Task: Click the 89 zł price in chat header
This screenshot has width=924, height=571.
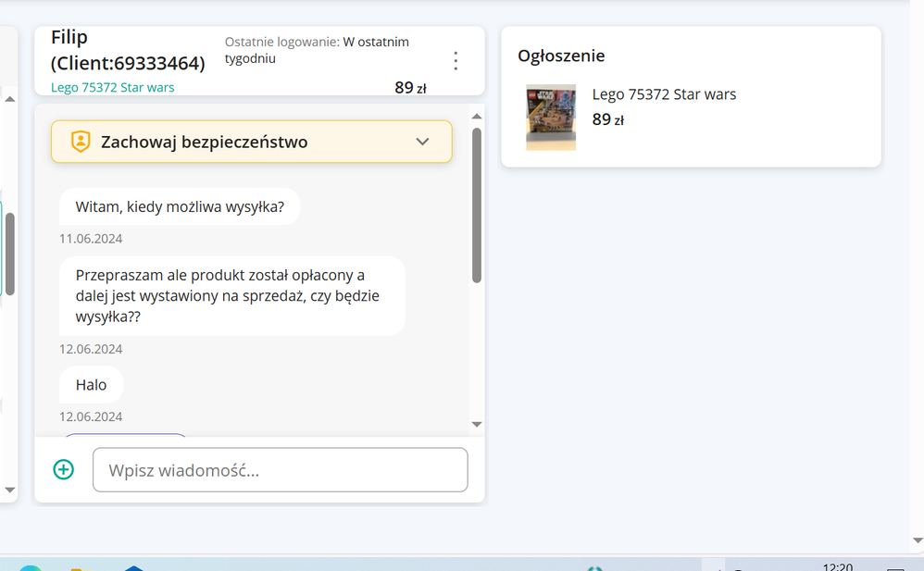Action: pyautogui.click(x=410, y=88)
